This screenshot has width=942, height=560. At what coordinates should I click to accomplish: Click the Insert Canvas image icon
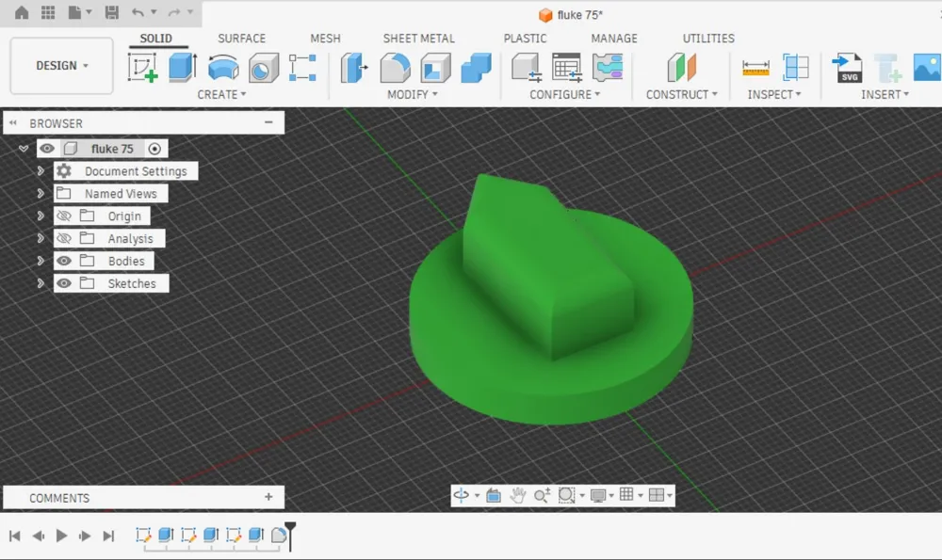pyautogui.click(x=927, y=67)
